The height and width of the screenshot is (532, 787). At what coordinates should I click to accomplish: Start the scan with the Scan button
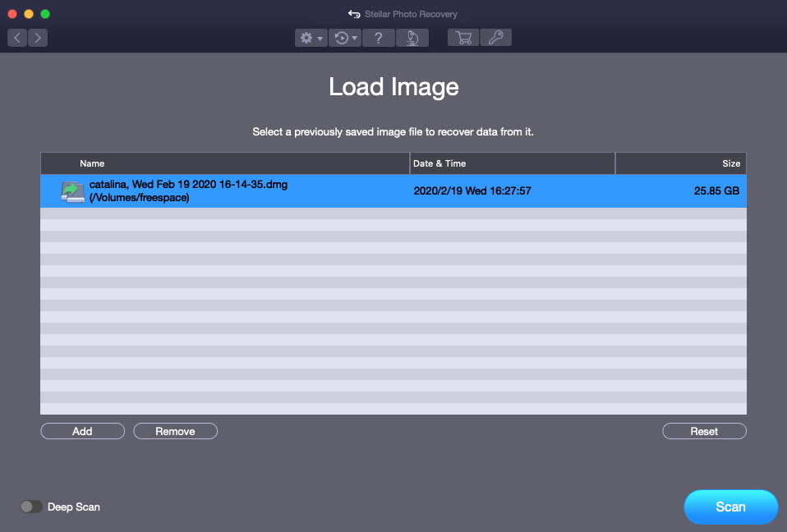coord(731,507)
